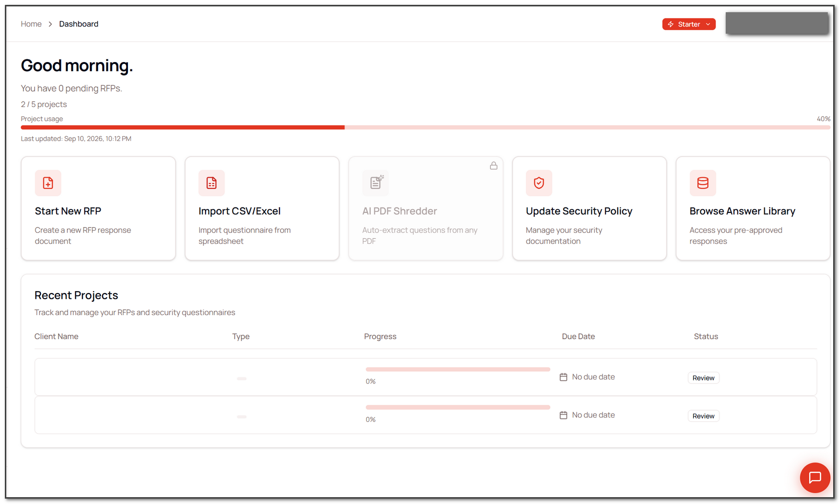Click the AI PDF Shredder locked card title
Screen dimensions: 840x504
[x=399, y=211]
